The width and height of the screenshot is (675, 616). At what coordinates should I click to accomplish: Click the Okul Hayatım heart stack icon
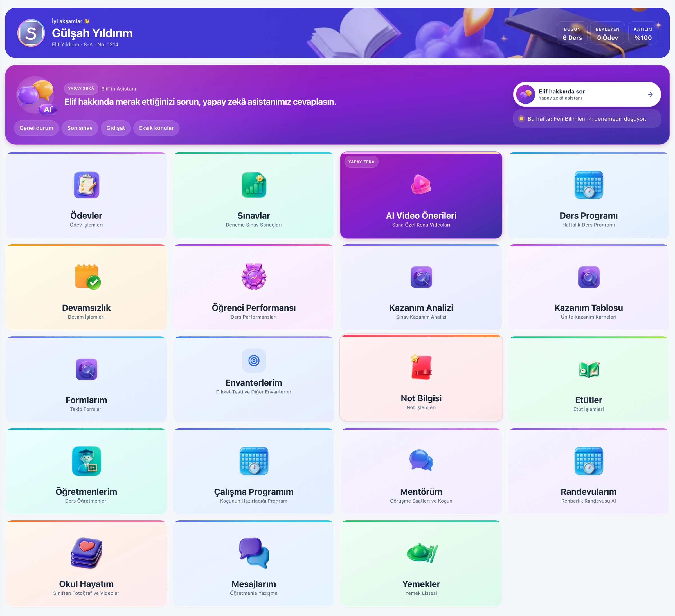click(86, 553)
